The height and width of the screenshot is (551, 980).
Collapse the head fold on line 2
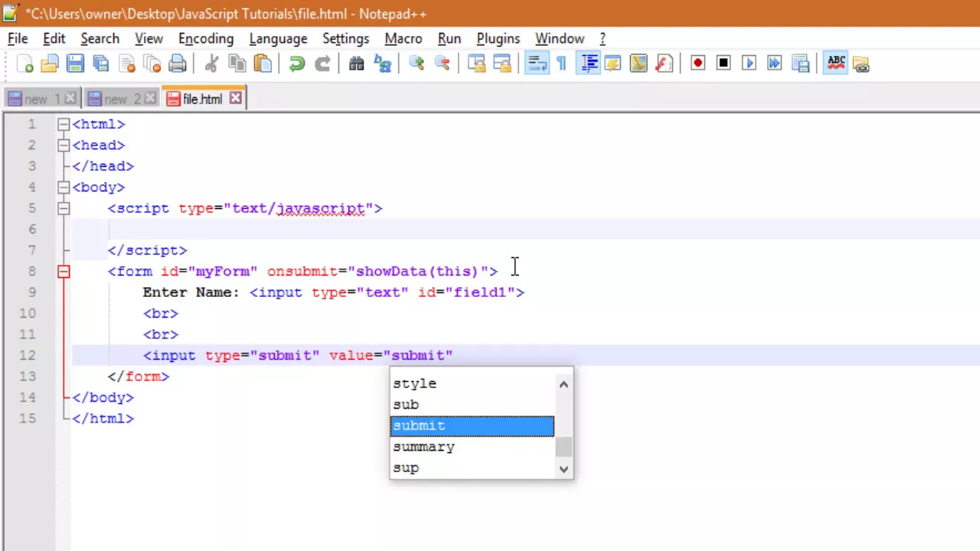pos(64,145)
